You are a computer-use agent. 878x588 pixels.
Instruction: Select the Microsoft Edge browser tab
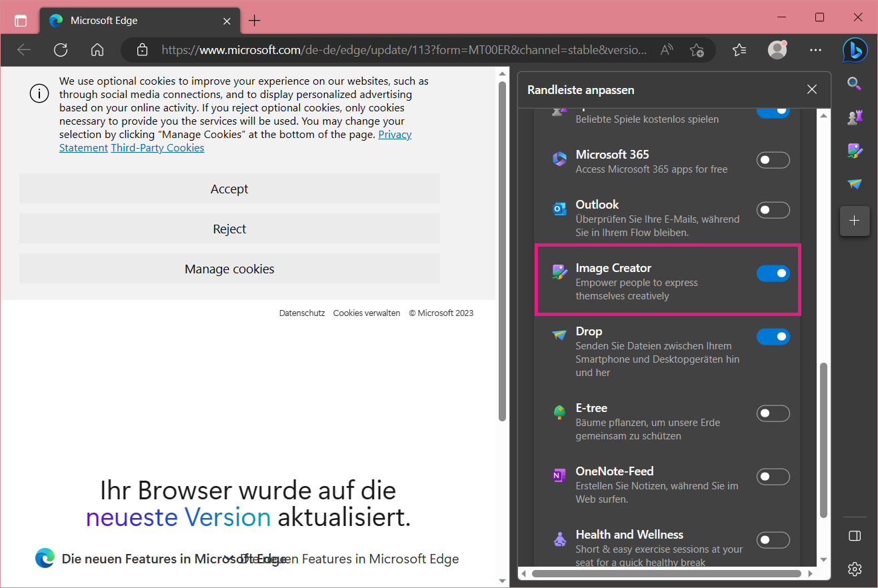pos(139,21)
